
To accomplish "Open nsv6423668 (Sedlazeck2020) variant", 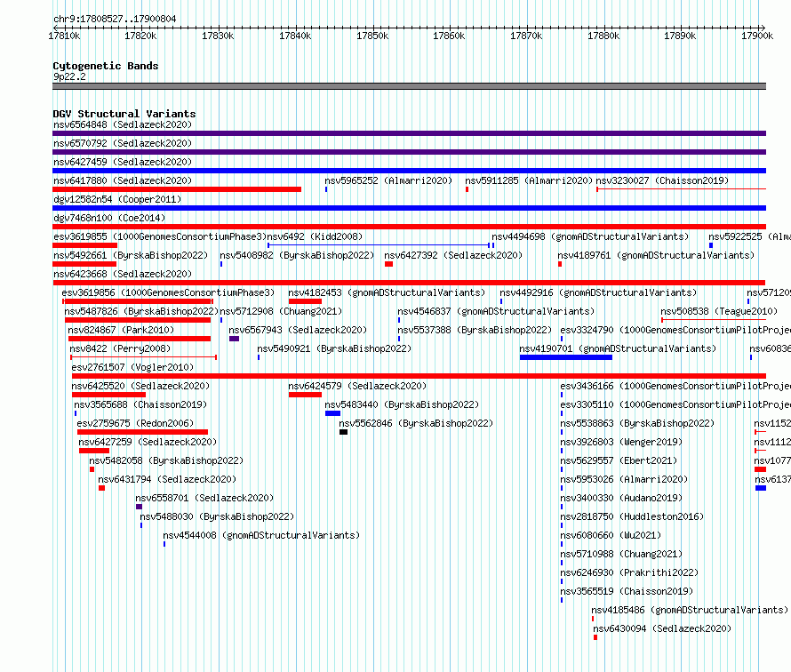I will [123, 274].
